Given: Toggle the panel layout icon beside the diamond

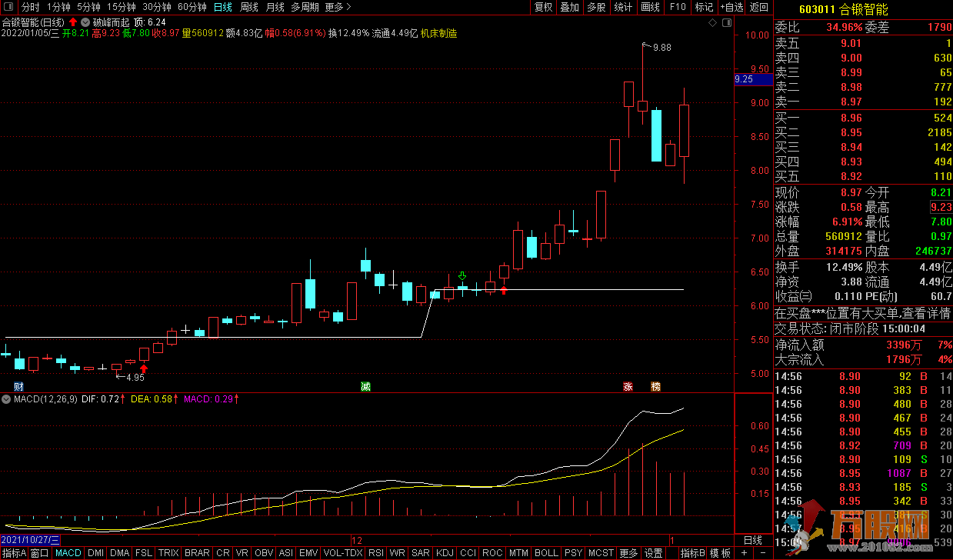Looking at the screenshot, I should coord(725,22).
